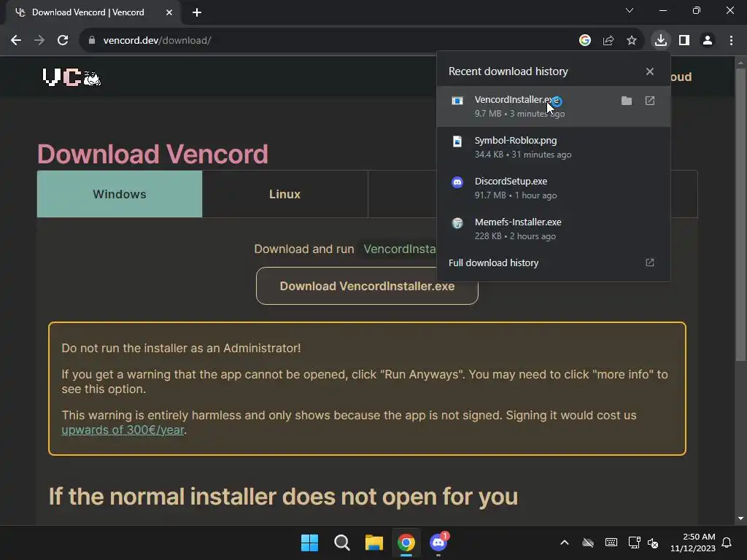Open File Explorer from taskbar
This screenshot has height=560, width=747.
pyautogui.click(x=374, y=542)
